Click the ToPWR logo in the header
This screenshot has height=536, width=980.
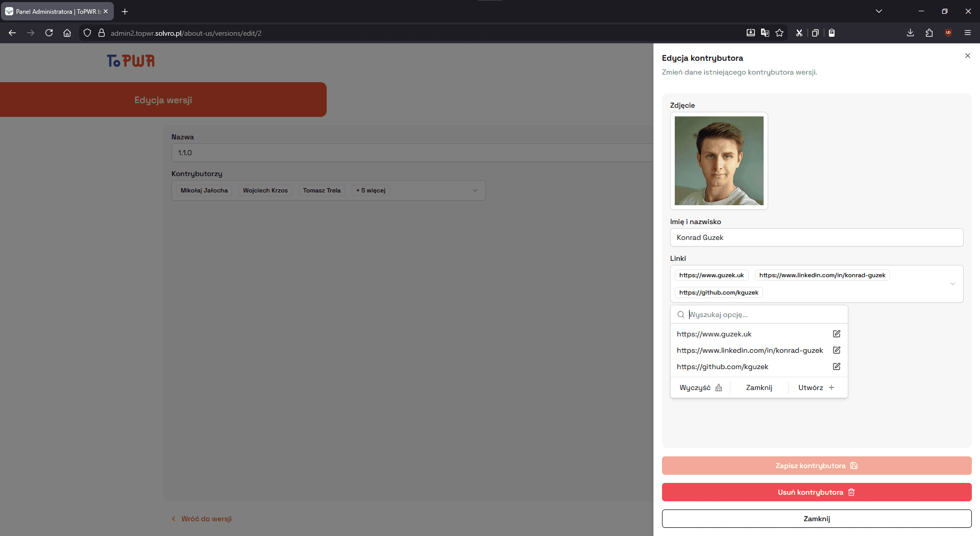[x=131, y=61]
